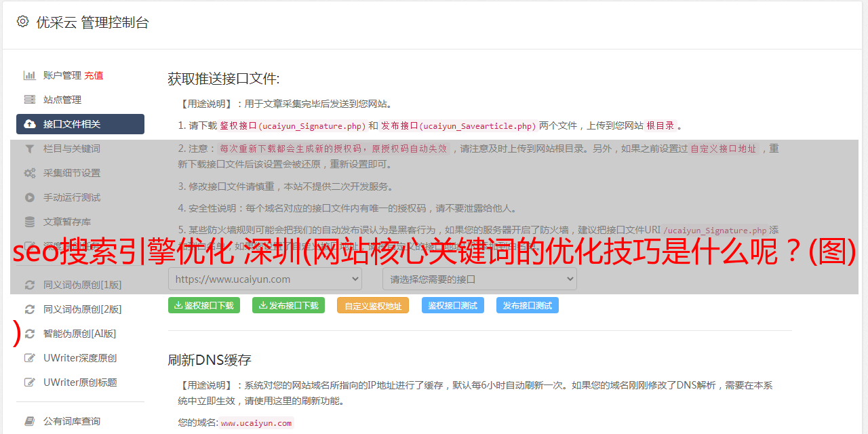The image size is (868, 434).
Task: Click the gears icon for 采集细节设置
Action: 30,173
